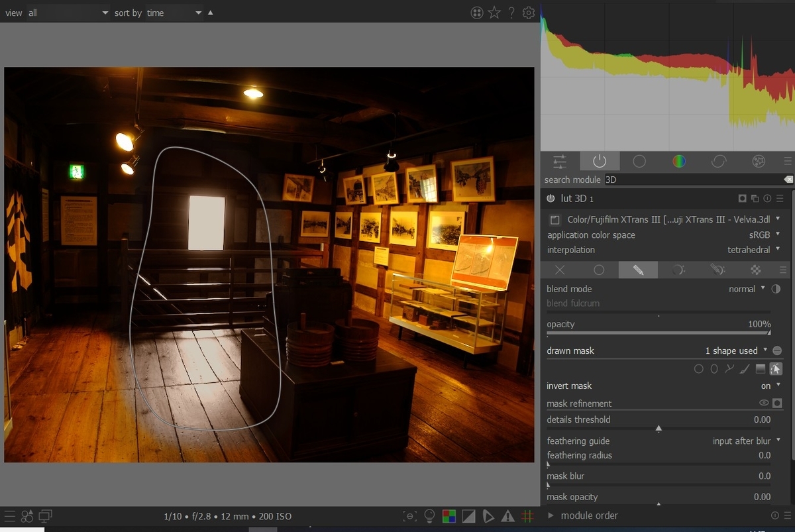Toggle blend order reverse icon
This screenshot has height=532, width=795.
pyautogui.click(x=776, y=289)
